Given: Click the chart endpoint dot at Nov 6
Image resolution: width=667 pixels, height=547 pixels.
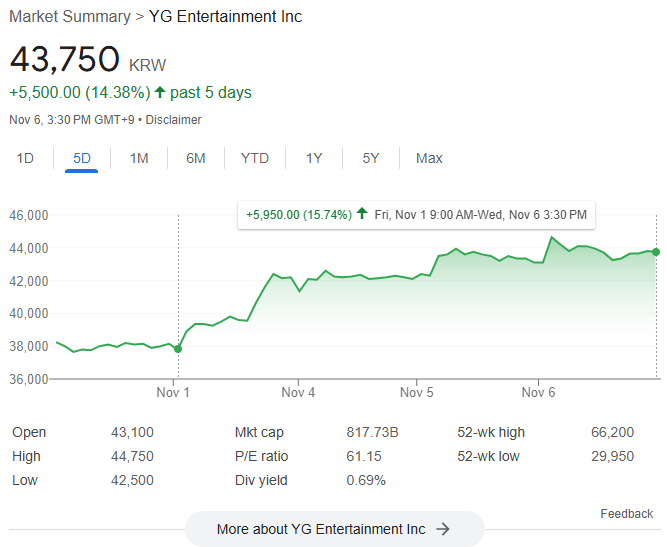Looking at the screenshot, I should pyautogui.click(x=656, y=252).
